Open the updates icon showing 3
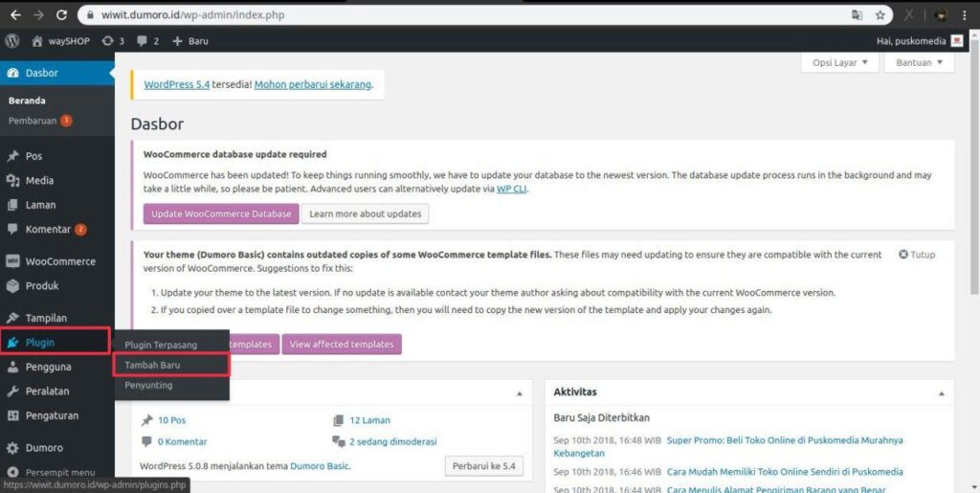980x493 pixels. 113,40
